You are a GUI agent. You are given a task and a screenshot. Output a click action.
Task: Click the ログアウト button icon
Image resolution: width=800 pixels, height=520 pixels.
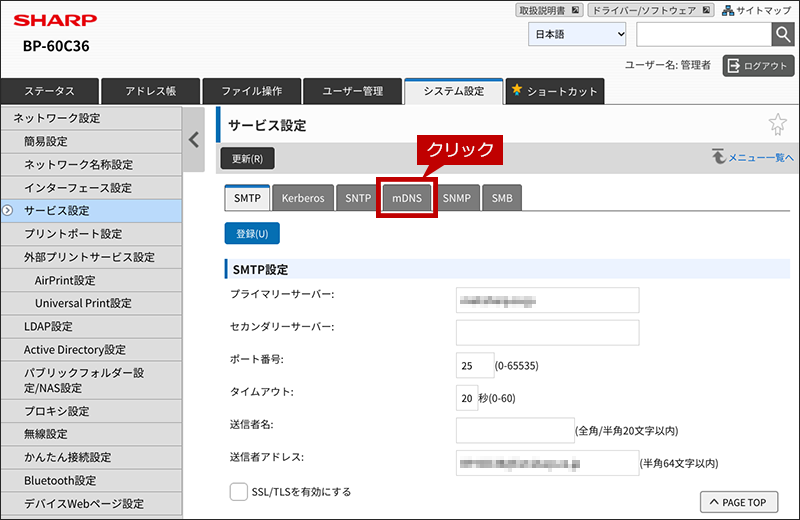(733, 65)
